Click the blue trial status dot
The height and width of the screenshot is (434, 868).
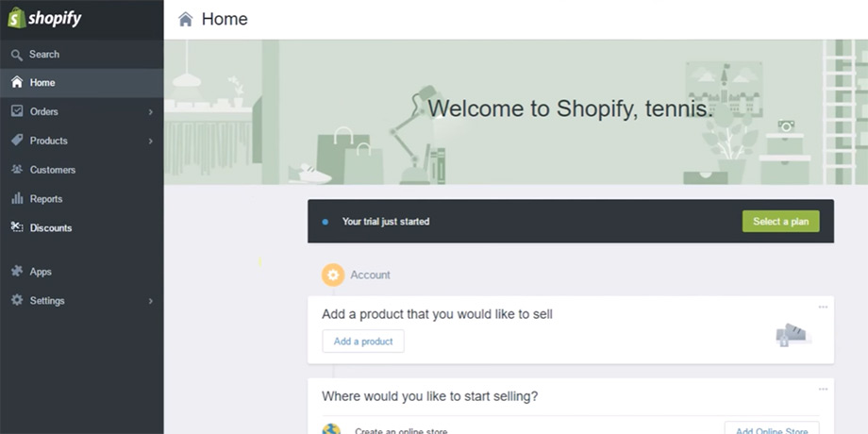click(x=325, y=222)
